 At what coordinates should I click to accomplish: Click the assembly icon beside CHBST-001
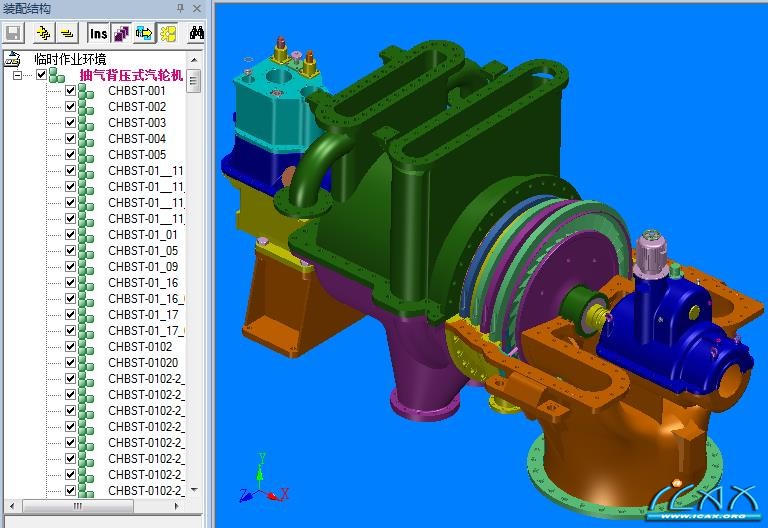tap(86, 91)
